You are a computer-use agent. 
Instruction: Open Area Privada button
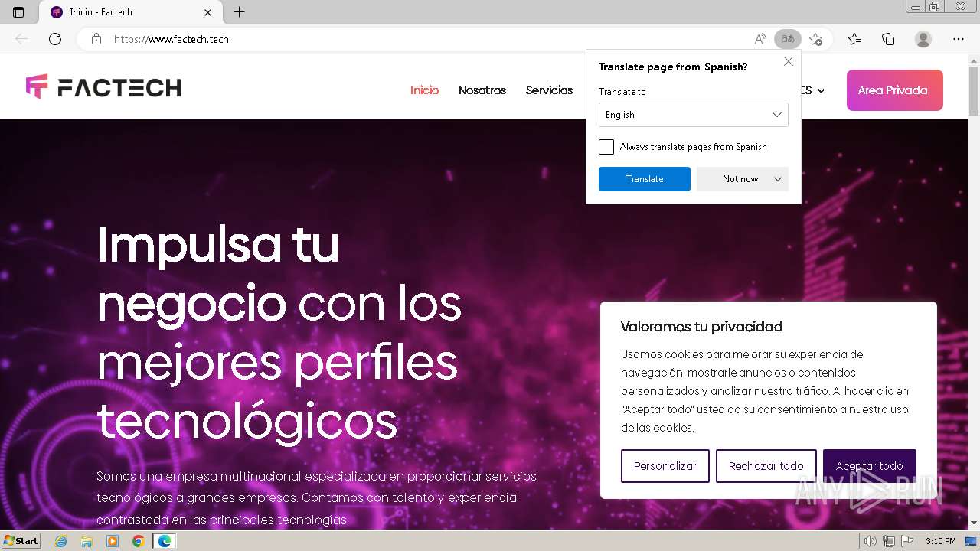pos(895,90)
